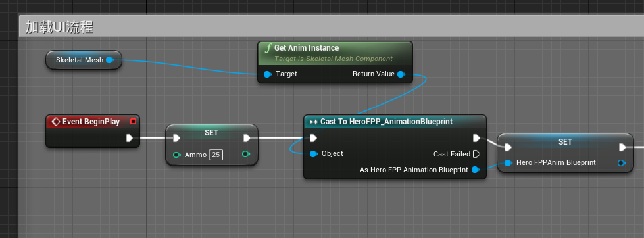
Task: Click Cast node execution output pin
Action: 476,138
